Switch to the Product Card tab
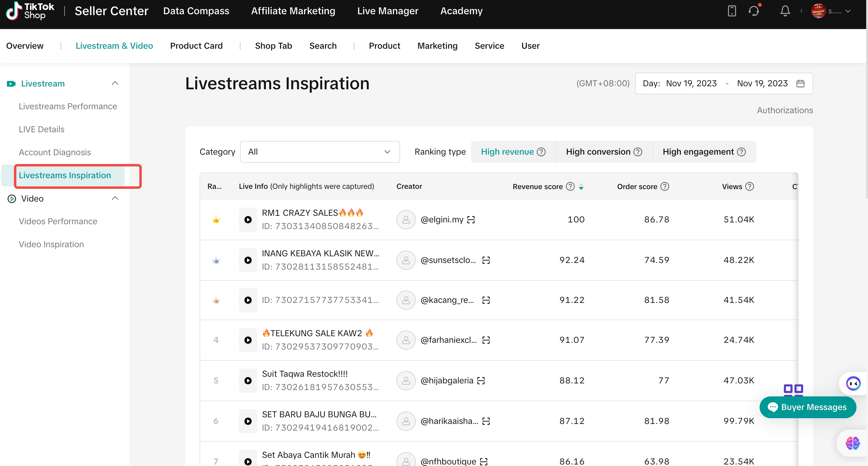This screenshot has height=466, width=868. [x=196, y=46]
